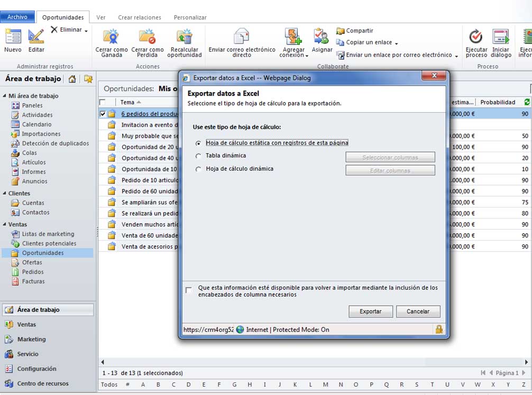Collapse the Clientes section
The width and height of the screenshot is (532, 395).
4,194
